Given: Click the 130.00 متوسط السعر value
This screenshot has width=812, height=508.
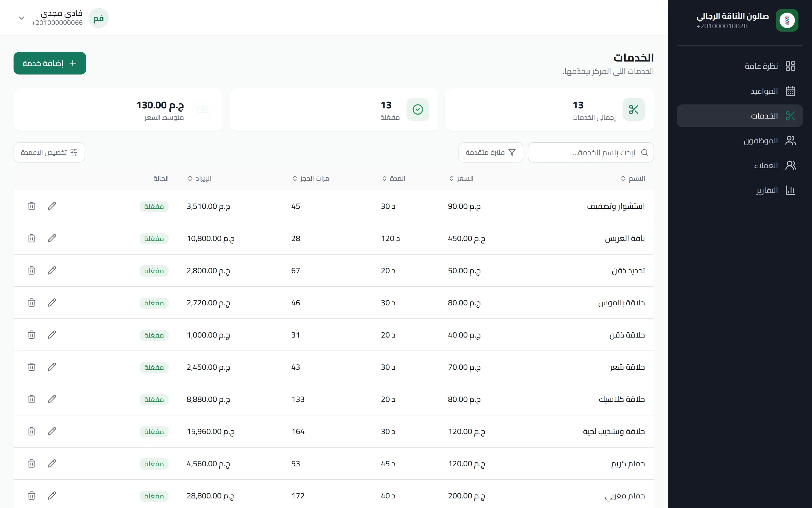Looking at the screenshot, I should (x=160, y=105).
